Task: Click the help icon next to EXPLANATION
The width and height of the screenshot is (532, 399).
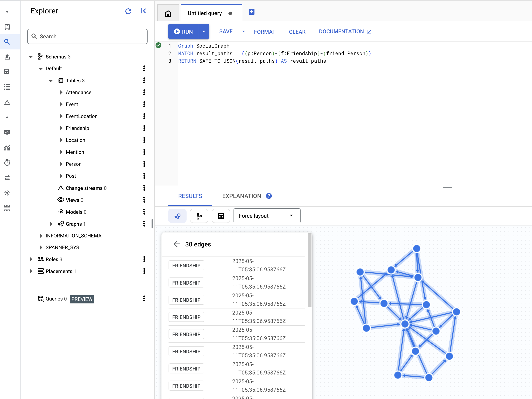Action: click(x=269, y=196)
